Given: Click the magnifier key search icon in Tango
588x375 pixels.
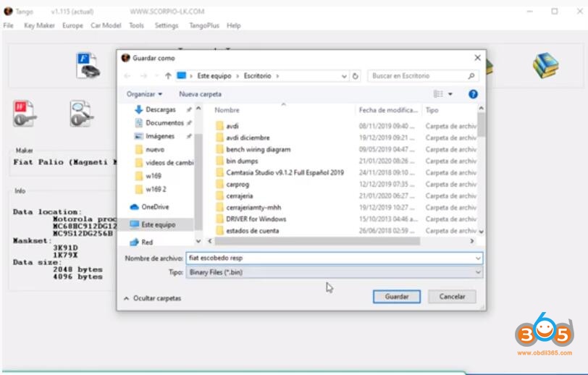Looking at the screenshot, I should [81, 113].
